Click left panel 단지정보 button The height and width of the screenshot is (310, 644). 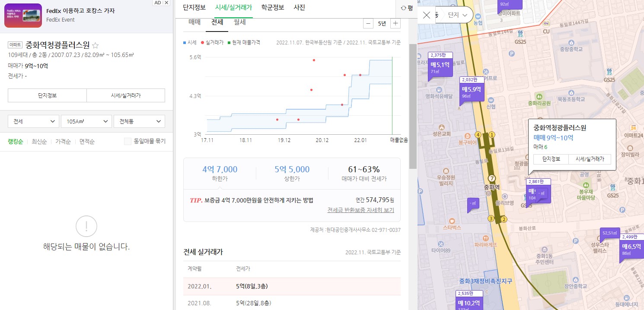[x=47, y=95]
